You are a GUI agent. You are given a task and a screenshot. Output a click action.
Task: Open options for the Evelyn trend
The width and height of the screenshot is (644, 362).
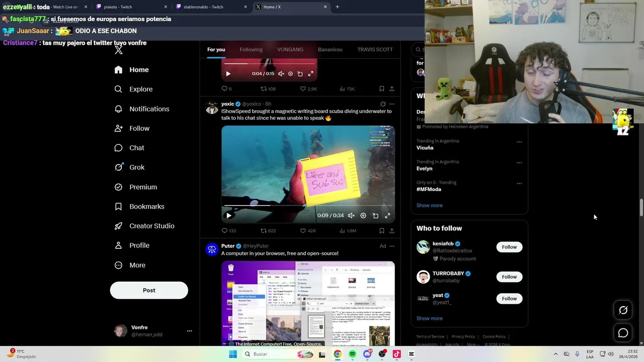tap(519, 163)
